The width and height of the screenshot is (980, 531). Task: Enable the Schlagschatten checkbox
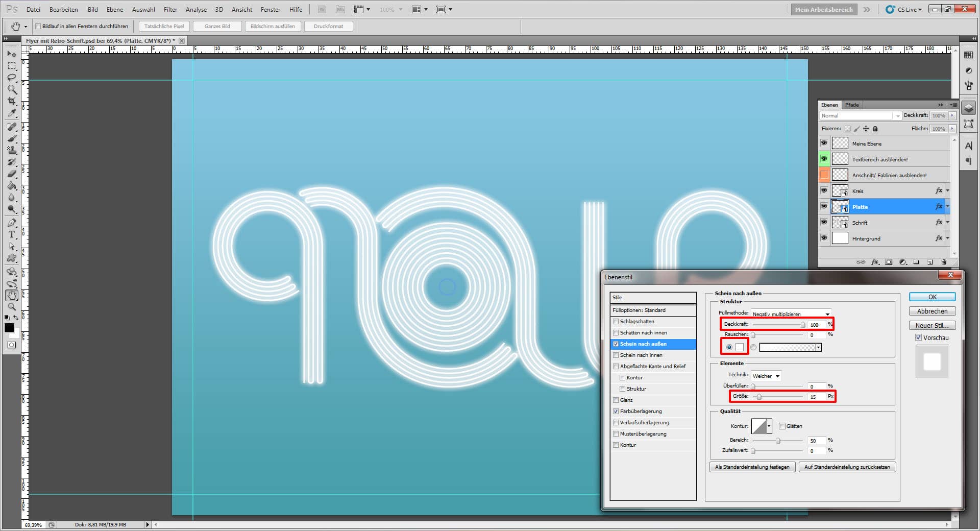(x=616, y=322)
